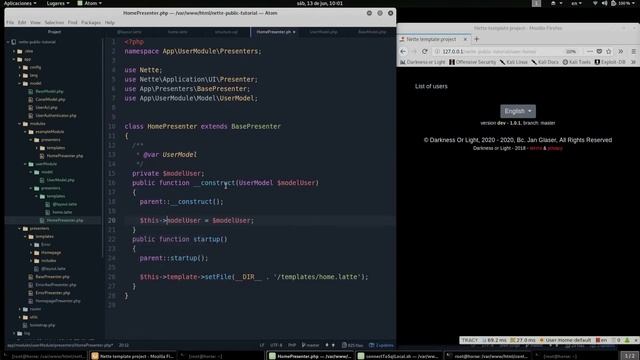Viewport: 640px width, 360px height.
Task: Switch to home.latte editor tab
Action: click(178, 32)
